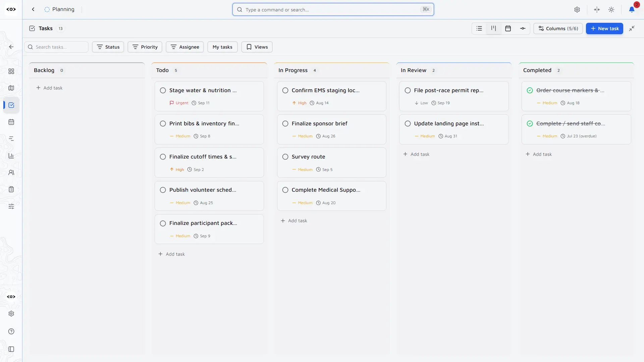644x362 pixels.
Task: Open the Priority filter dropdown
Action: click(145, 47)
